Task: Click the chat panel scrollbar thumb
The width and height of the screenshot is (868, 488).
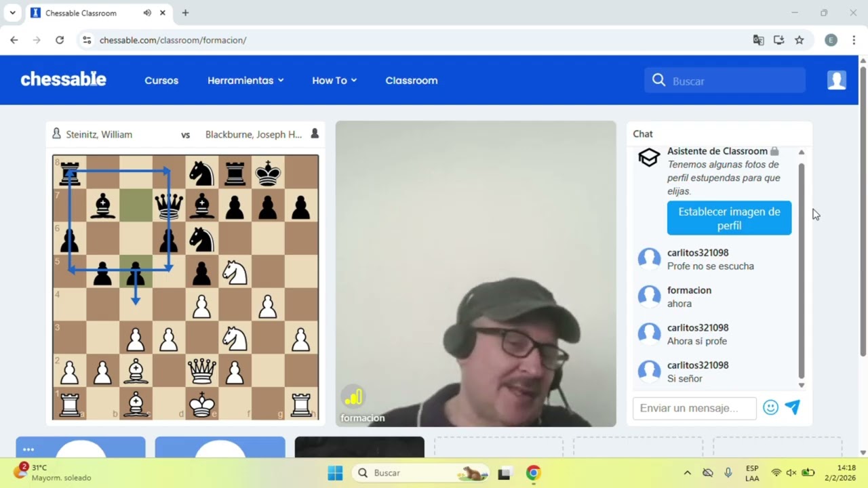Action: point(802,270)
